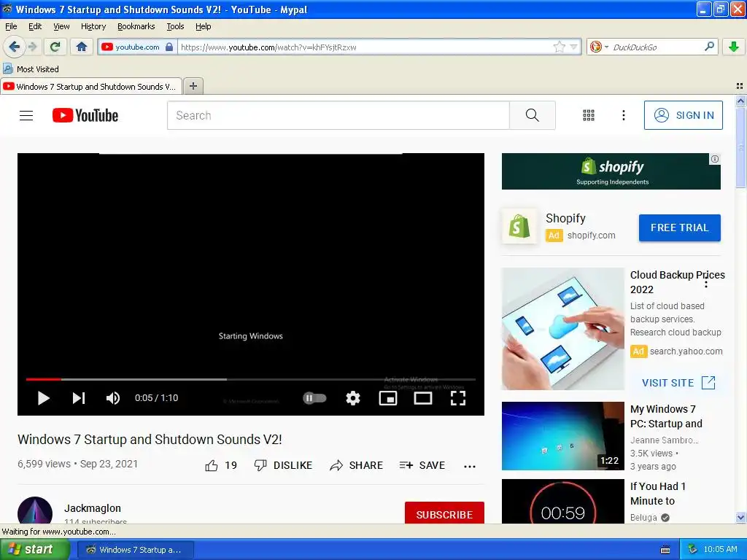This screenshot has height=560, width=747.
Task: Open the player settings gear
Action: [x=353, y=398]
